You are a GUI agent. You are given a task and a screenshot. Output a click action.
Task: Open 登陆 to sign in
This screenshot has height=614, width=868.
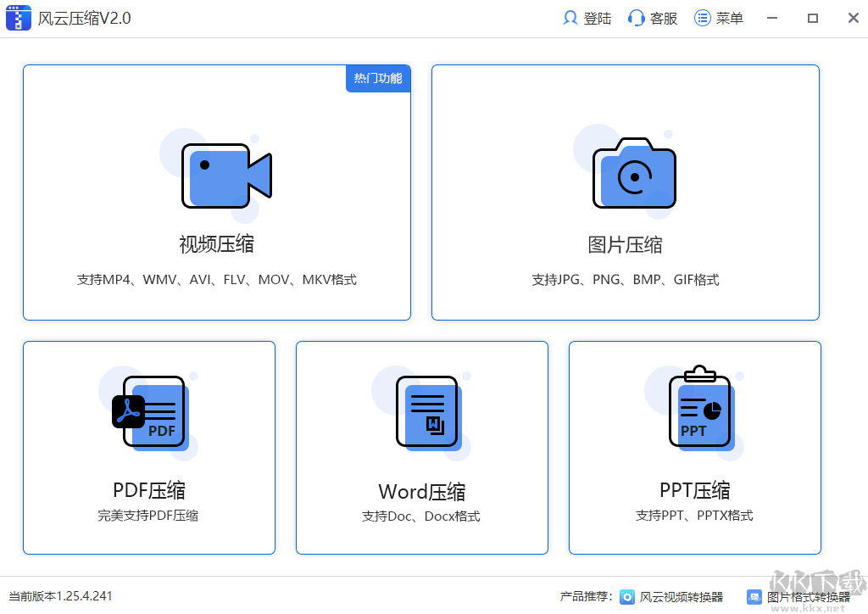tap(597, 18)
